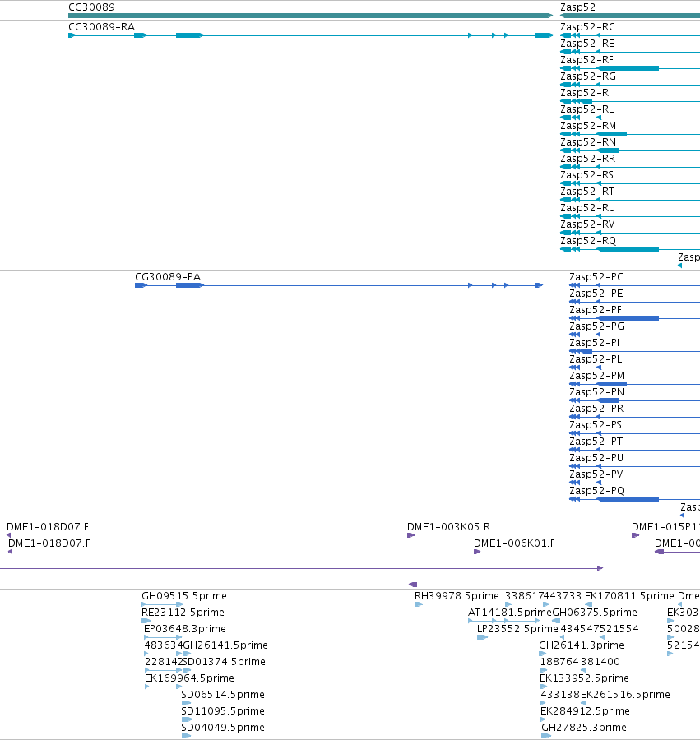Click the SD01374.5prime EST label
Image resolution: width=700 pixels, height=740 pixels.
224,662
